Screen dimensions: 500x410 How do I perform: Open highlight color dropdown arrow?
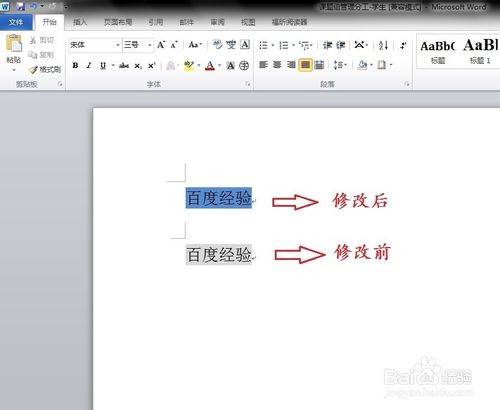[x=199, y=65]
